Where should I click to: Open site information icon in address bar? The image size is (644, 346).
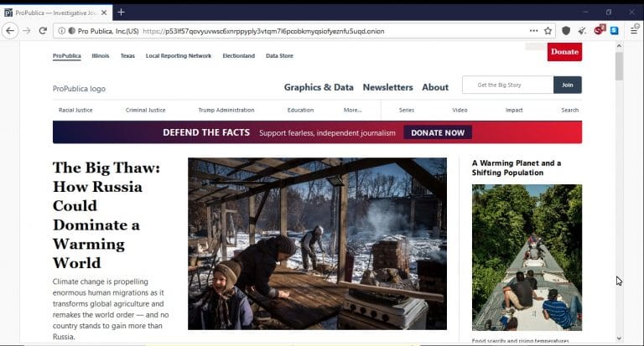pyautogui.click(x=61, y=31)
